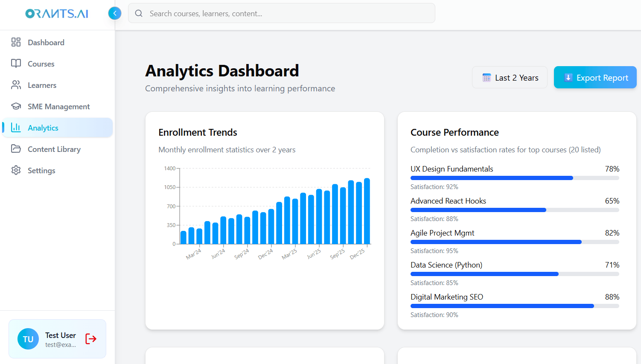
Task: Open the Last 2 Years date range selector
Action: click(510, 77)
